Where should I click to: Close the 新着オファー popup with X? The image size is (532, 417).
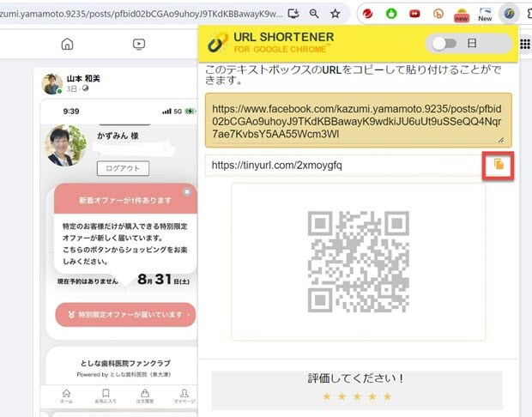187,191
